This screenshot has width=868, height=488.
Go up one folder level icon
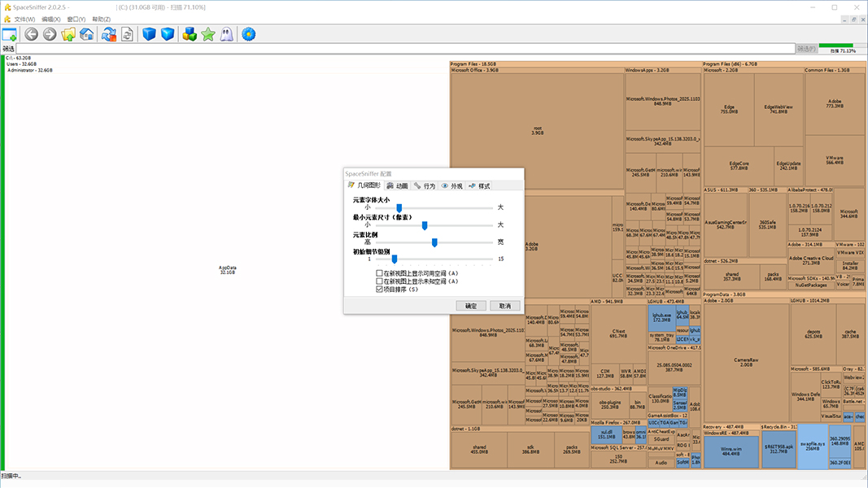pos(68,34)
